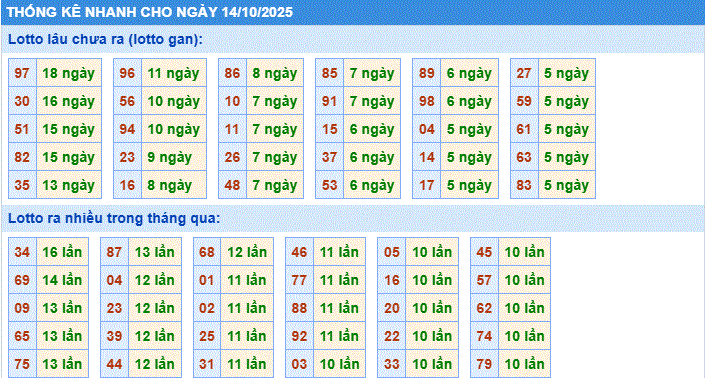Click '5 ngày' beside number 59
Viewport: 705px width, 378px height.
pyautogui.click(x=567, y=101)
